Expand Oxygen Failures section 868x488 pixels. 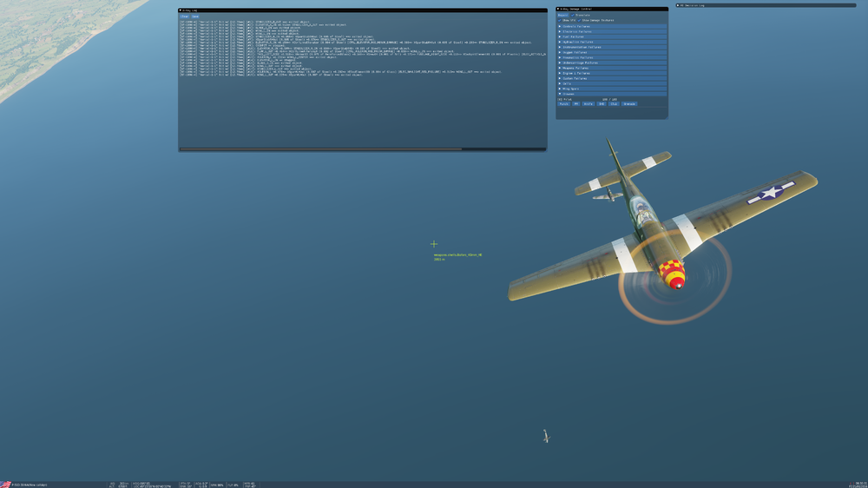[612, 53]
